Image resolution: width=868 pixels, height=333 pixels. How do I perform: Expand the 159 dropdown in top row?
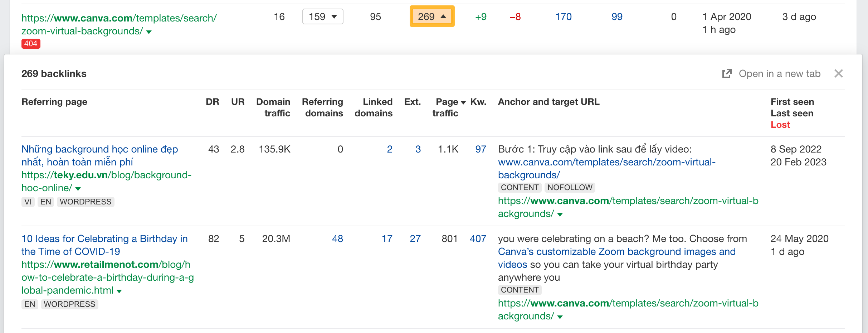tap(323, 16)
